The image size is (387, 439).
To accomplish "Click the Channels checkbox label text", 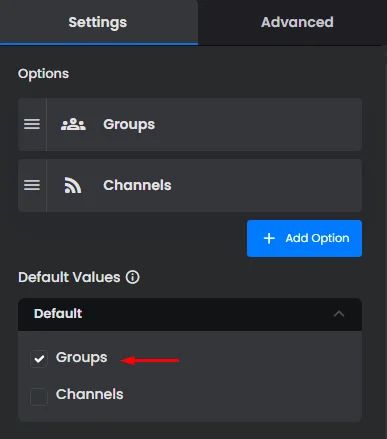I will [x=90, y=394].
